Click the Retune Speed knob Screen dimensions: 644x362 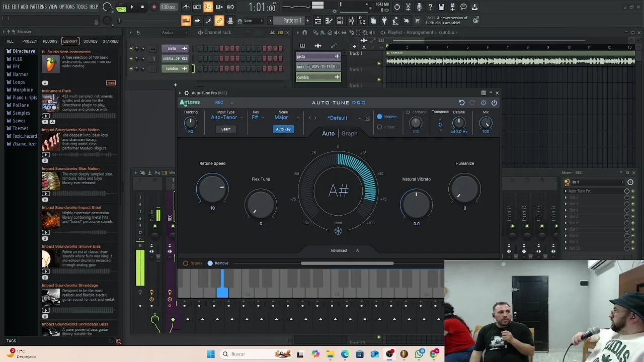point(212,189)
